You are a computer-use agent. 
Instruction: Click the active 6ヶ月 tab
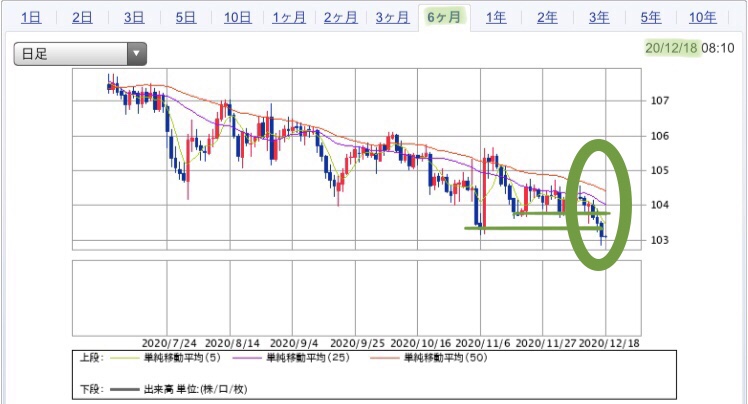[444, 18]
